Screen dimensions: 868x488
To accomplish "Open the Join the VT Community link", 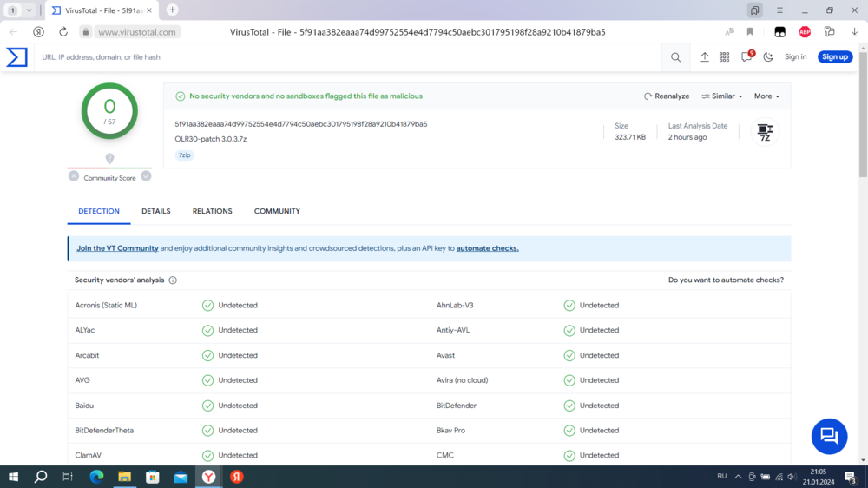I will click(117, 248).
